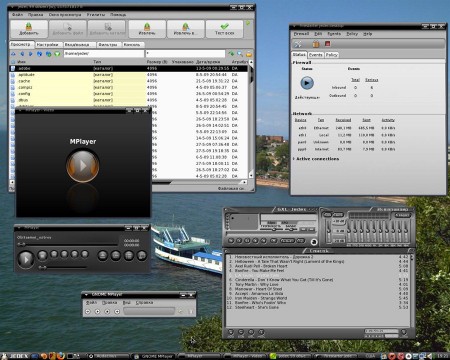This screenshot has width=450, height=360.
Task: Open the Вид menu in GNOME MPlayer
Action: (127, 302)
